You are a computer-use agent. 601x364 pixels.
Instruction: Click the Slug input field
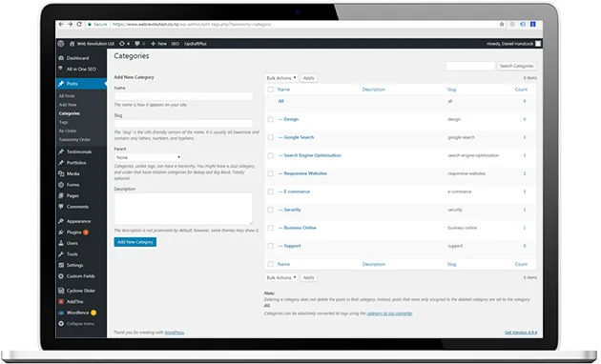point(183,124)
